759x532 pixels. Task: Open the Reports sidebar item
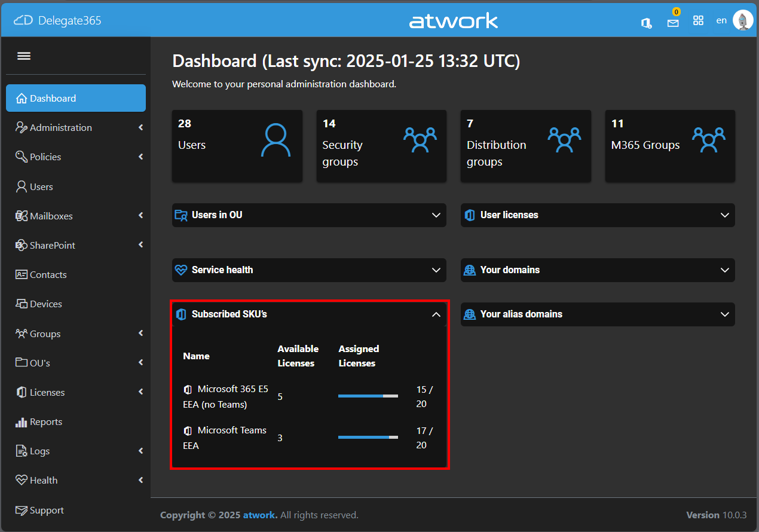pos(46,422)
